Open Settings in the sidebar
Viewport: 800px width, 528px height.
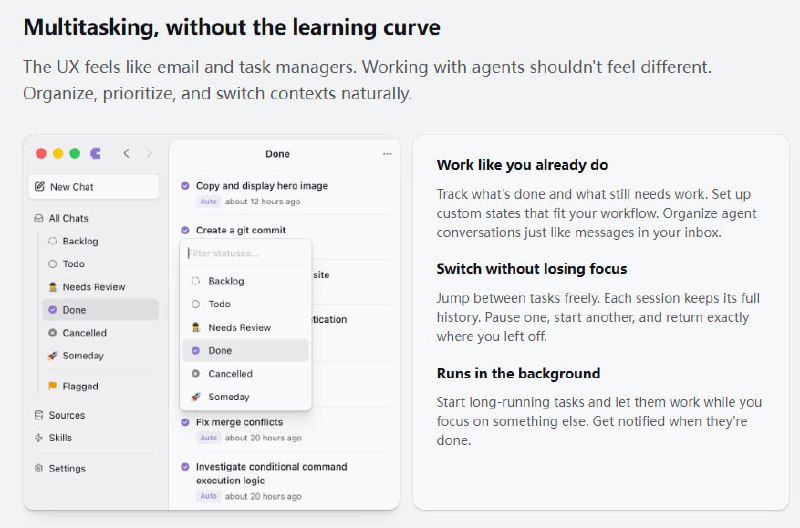[x=66, y=468]
